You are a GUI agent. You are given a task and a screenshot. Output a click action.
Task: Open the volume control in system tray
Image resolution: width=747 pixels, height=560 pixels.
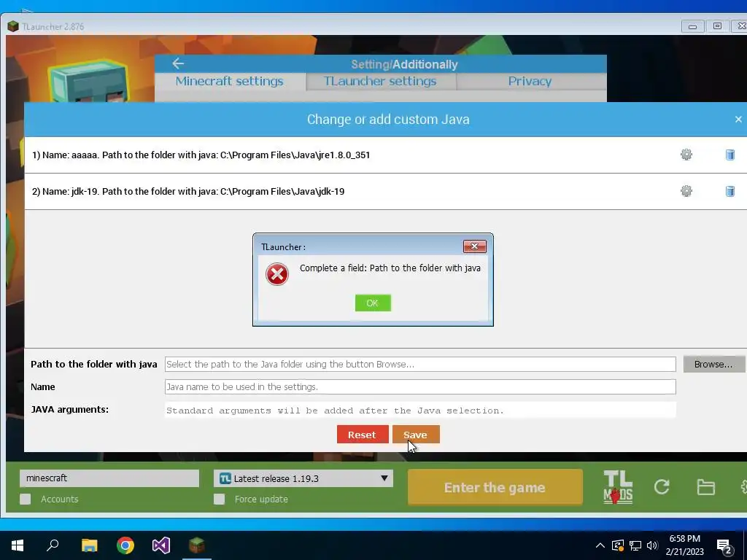652,545
